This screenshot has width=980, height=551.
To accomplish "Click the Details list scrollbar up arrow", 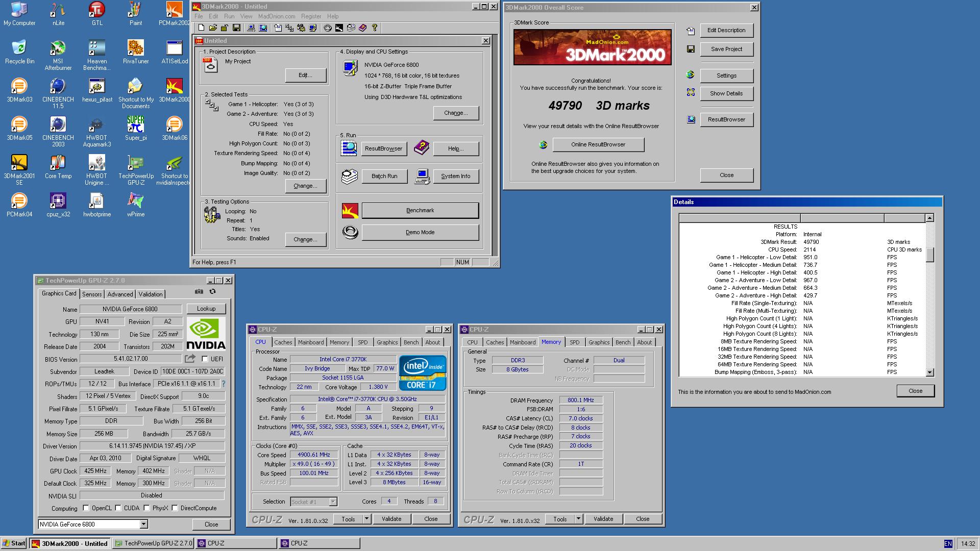I will click(929, 218).
